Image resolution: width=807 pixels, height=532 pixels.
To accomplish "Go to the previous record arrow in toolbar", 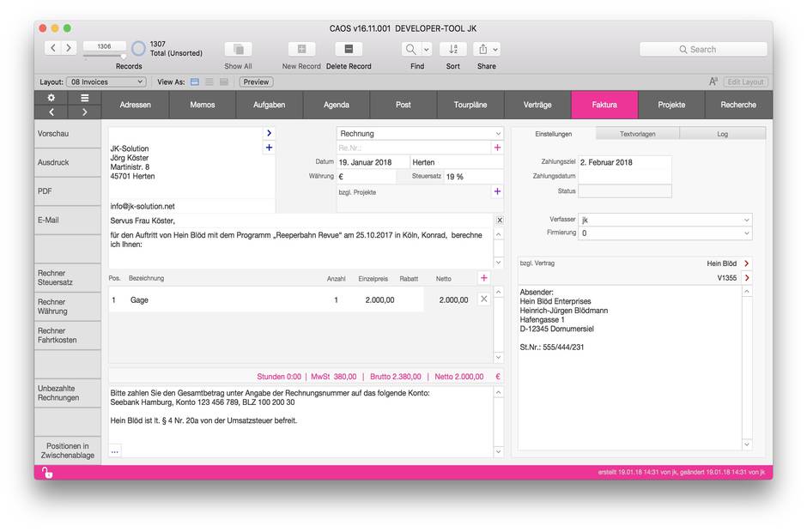I will [x=53, y=48].
